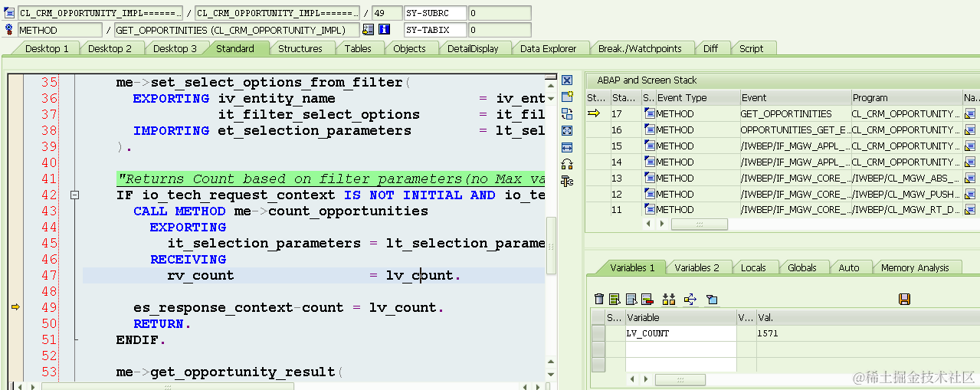Open the Break./Watchpoints tab
Screen dimensions: 980x390
point(640,48)
